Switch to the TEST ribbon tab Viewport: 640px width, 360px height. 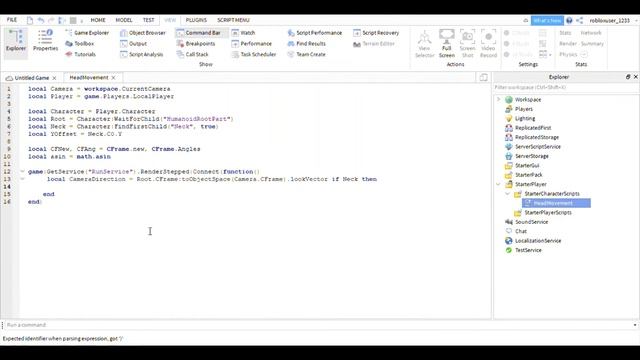149,20
